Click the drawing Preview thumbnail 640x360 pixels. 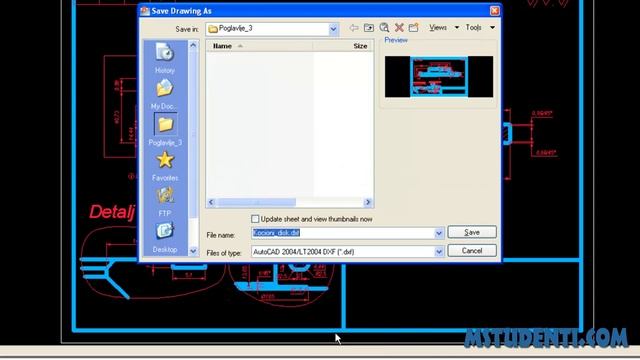(439, 77)
